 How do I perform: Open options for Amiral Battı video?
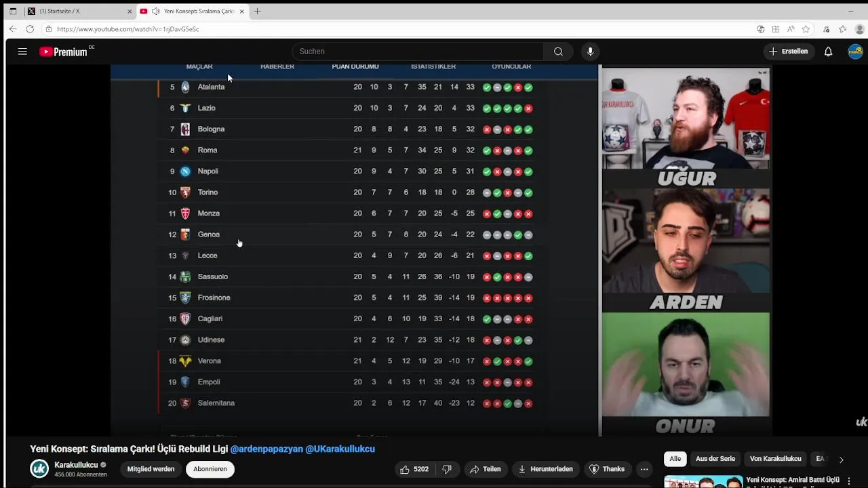click(849, 481)
